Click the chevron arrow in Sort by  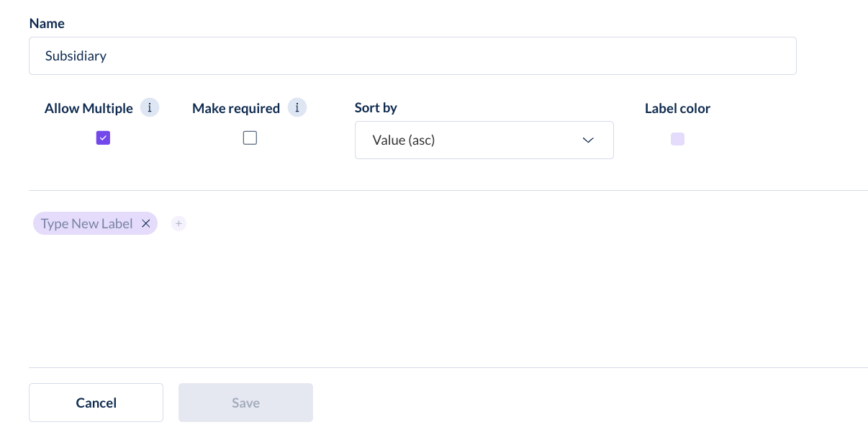pos(588,140)
